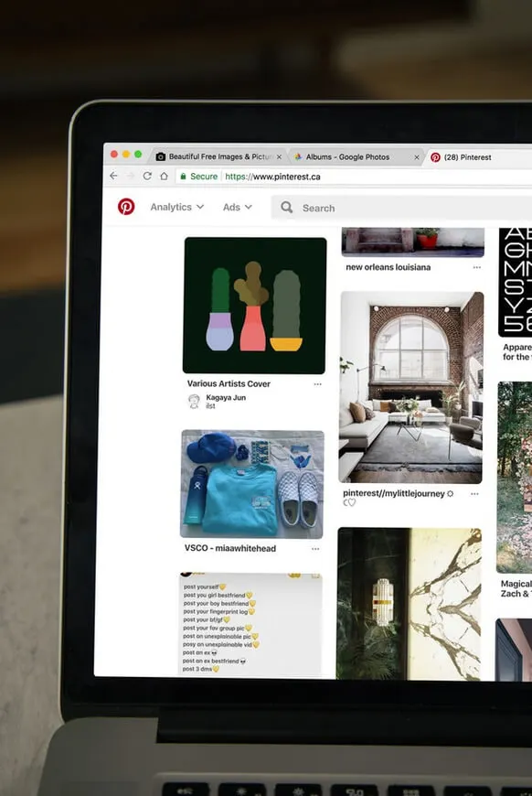Expand the Analytics dropdown
Image resolution: width=532 pixels, height=796 pixels.
pyautogui.click(x=177, y=207)
